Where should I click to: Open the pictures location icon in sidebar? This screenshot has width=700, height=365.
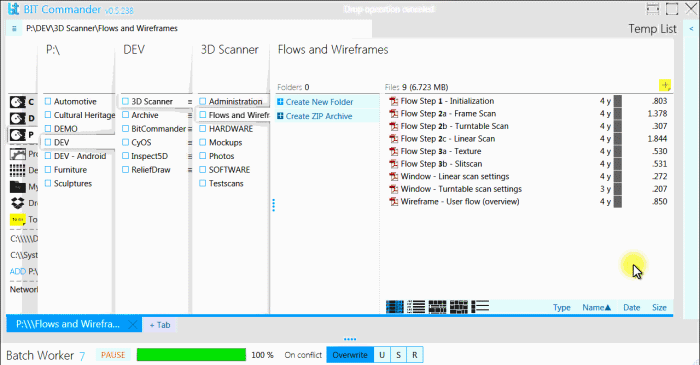[17, 154]
